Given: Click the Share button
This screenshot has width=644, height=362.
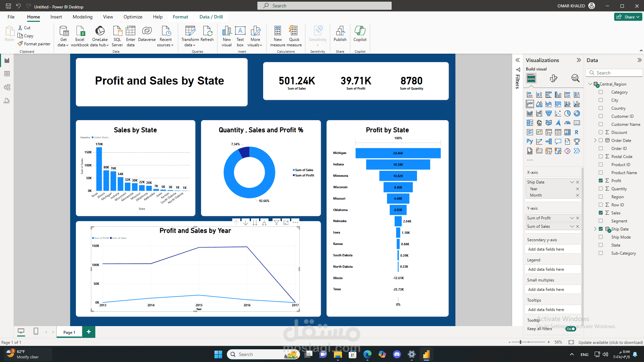Looking at the screenshot, I should click(628, 17).
